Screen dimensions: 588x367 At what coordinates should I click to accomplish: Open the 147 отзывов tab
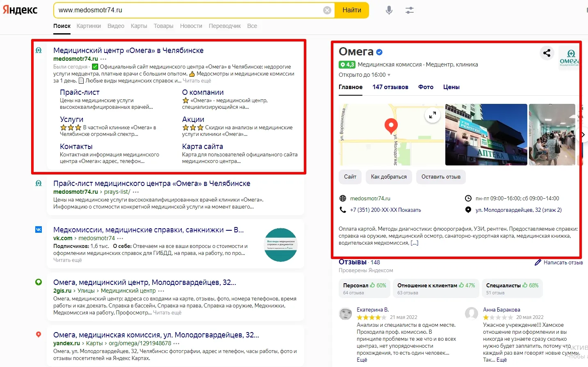(x=390, y=87)
